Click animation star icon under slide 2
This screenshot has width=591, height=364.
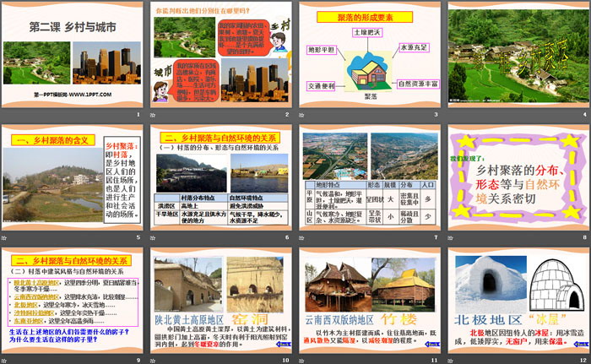click(x=153, y=115)
